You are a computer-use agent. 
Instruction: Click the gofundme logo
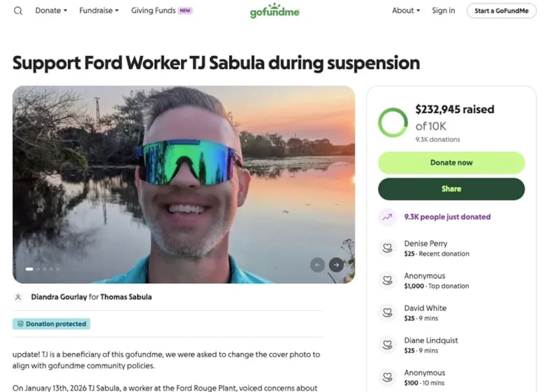(x=275, y=11)
